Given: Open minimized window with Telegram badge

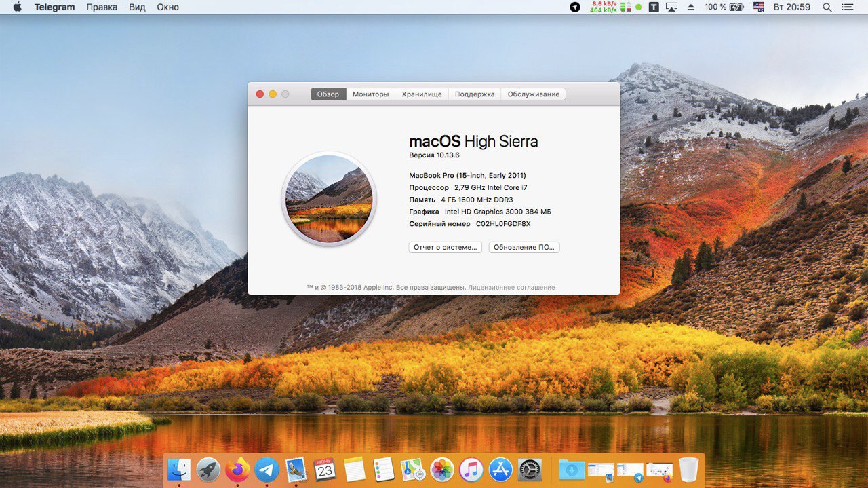Looking at the screenshot, I should tap(630, 470).
